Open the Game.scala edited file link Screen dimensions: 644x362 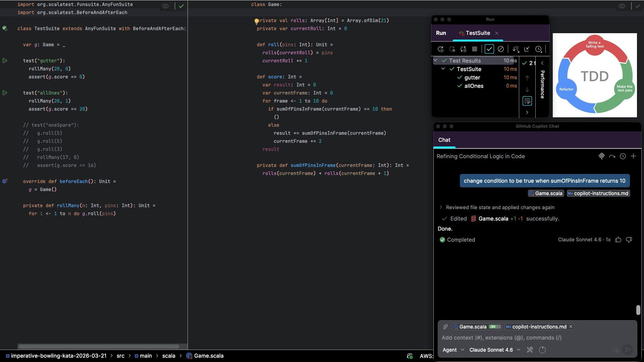point(493,219)
